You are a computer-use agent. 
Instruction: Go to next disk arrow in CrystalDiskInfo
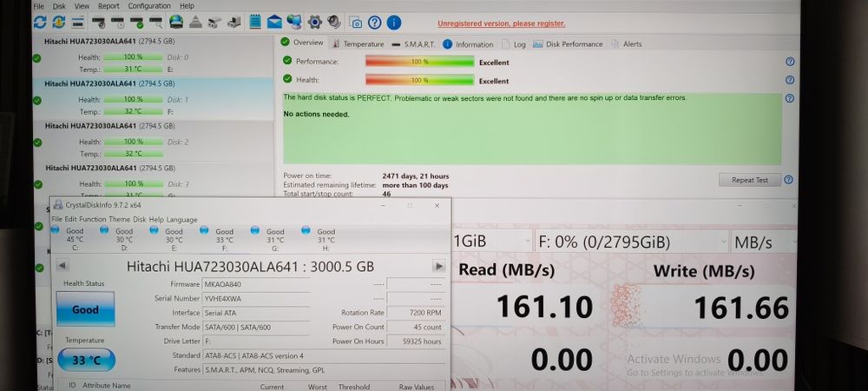tap(439, 266)
